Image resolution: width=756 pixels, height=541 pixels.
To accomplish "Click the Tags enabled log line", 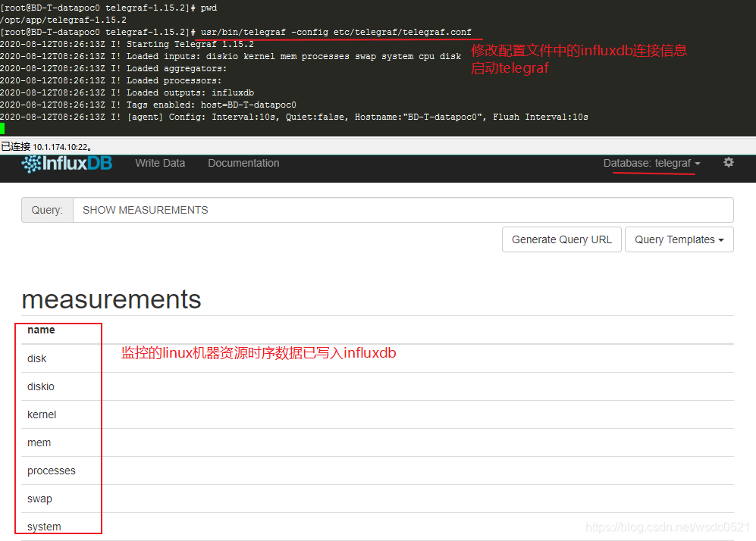I will pyautogui.click(x=148, y=105).
